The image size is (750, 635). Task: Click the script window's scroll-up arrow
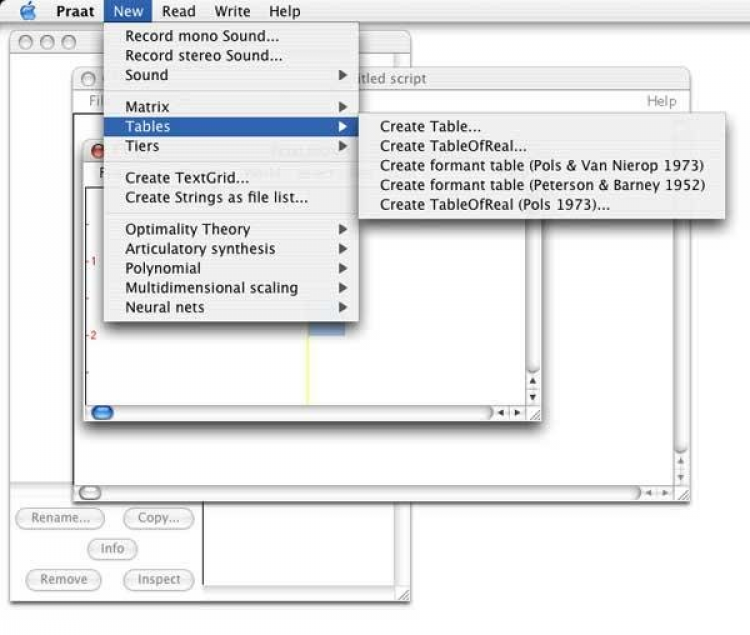(x=681, y=461)
